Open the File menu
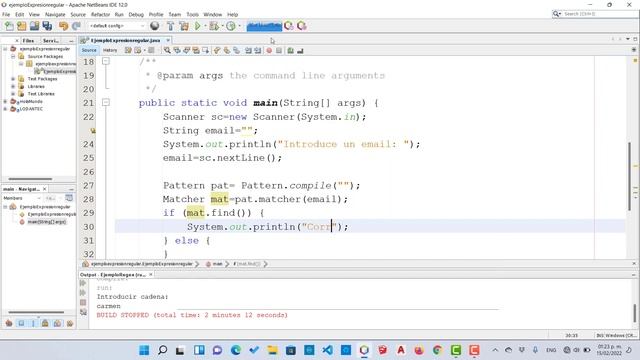This screenshot has height=360, width=640. click(6, 14)
